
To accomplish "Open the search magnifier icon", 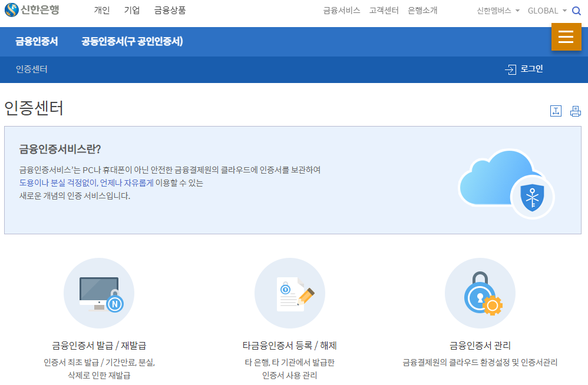I will pyautogui.click(x=576, y=11).
